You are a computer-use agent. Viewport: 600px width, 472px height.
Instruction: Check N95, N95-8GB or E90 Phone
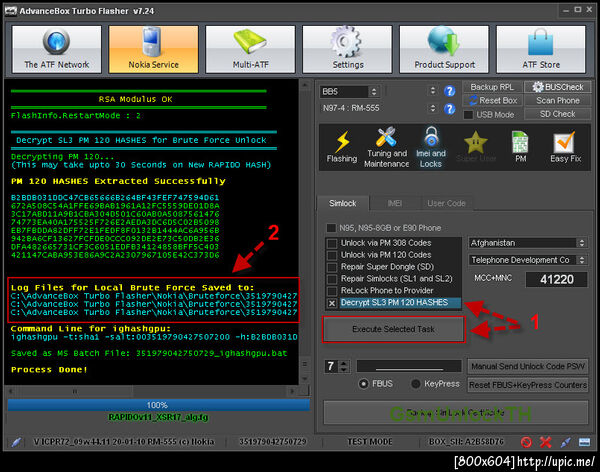click(331, 228)
